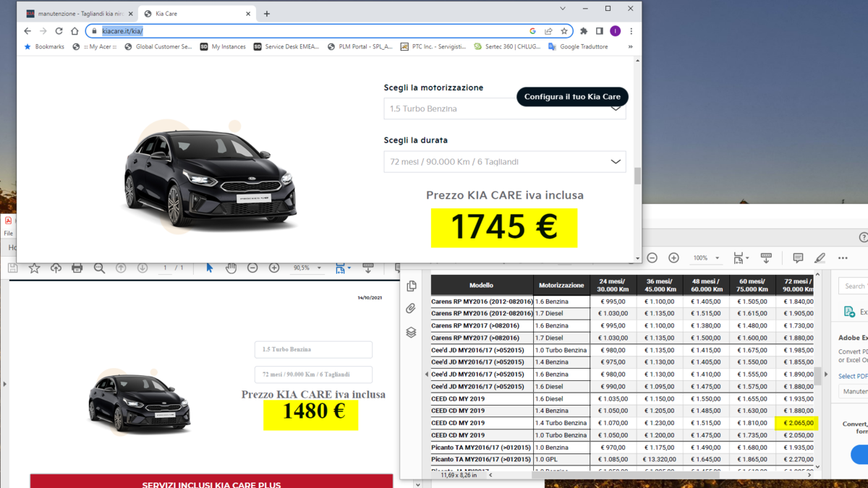Add the left PDF to starred files
This screenshot has height=488, width=868.
[x=34, y=268]
